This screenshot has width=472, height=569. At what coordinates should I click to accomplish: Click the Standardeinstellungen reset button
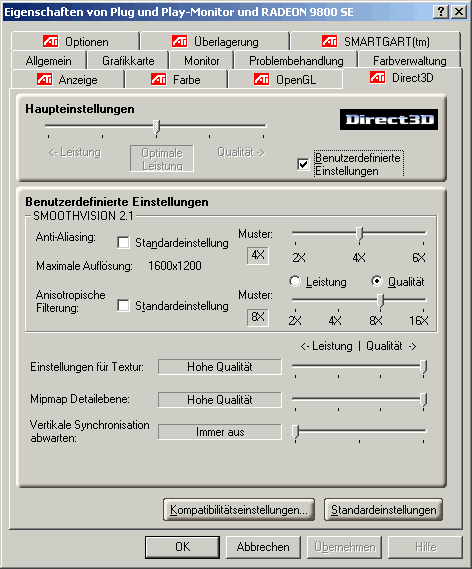383,510
